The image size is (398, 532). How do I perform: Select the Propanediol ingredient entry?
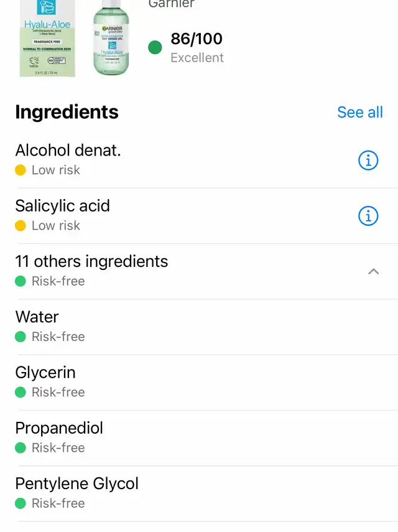pos(199,439)
